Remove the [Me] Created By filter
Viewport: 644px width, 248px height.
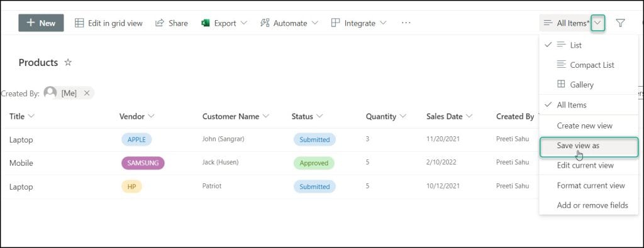pos(87,93)
